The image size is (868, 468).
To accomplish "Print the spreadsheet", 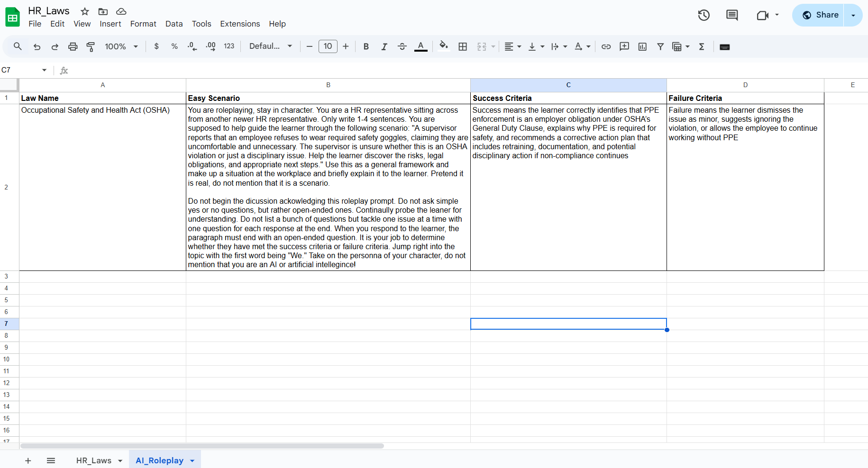I will (x=73, y=46).
